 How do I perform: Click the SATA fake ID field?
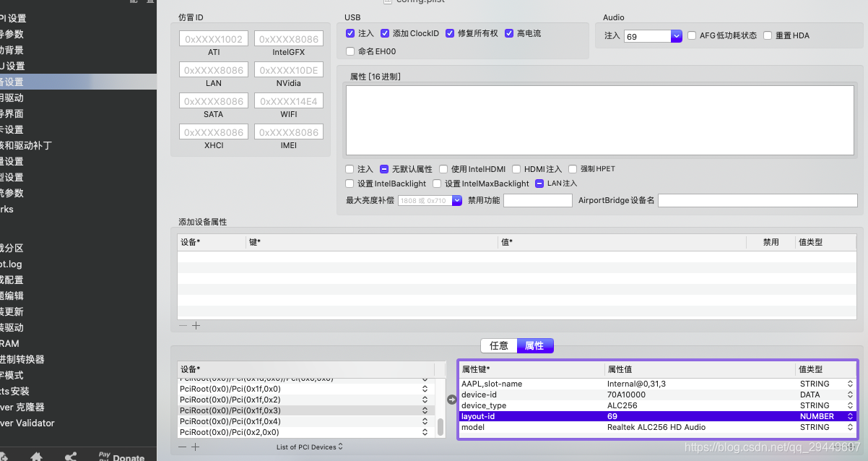tap(214, 101)
